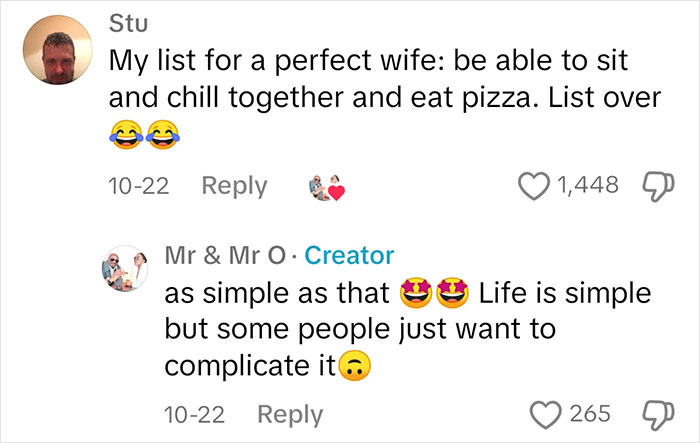Reply to Stu's comment

[234, 186]
